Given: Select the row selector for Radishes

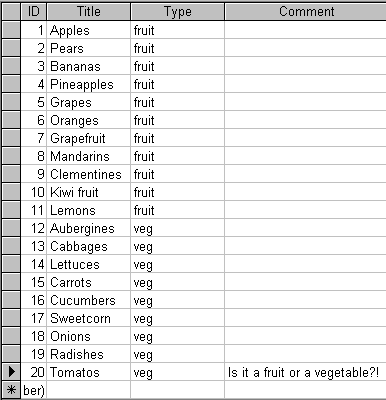Looking at the screenshot, I should 11,354.
